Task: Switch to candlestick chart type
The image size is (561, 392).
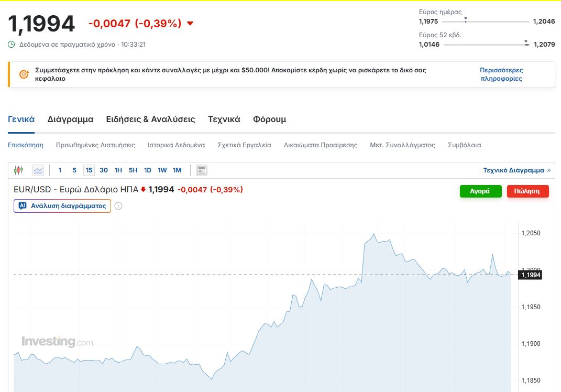Action: (x=19, y=170)
